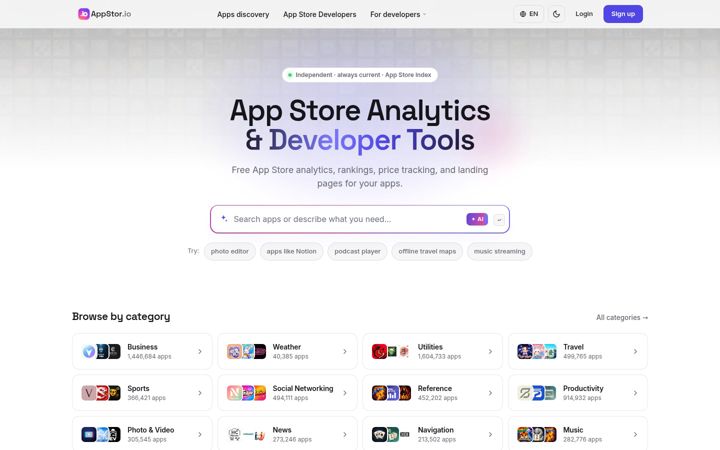Click the Independent App Store index badge
Screen dimensions: 720x450
[x=360, y=75]
